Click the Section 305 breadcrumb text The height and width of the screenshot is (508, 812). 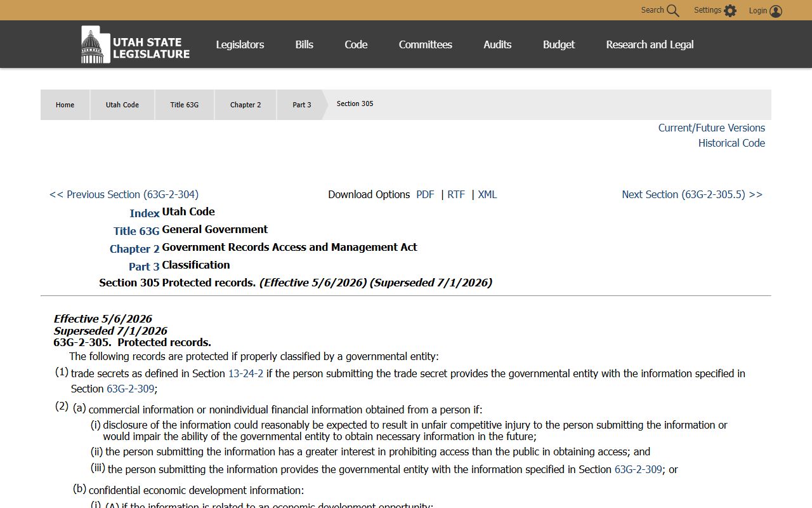coord(355,104)
